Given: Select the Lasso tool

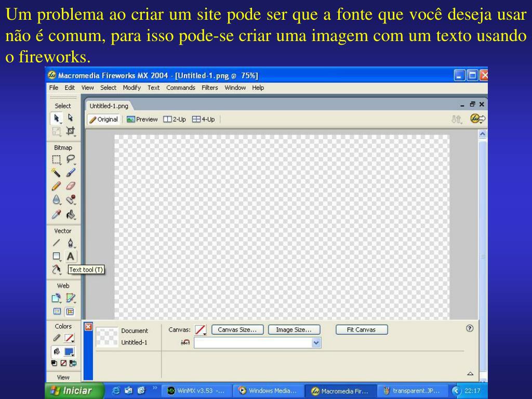Looking at the screenshot, I should tap(70, 159).
